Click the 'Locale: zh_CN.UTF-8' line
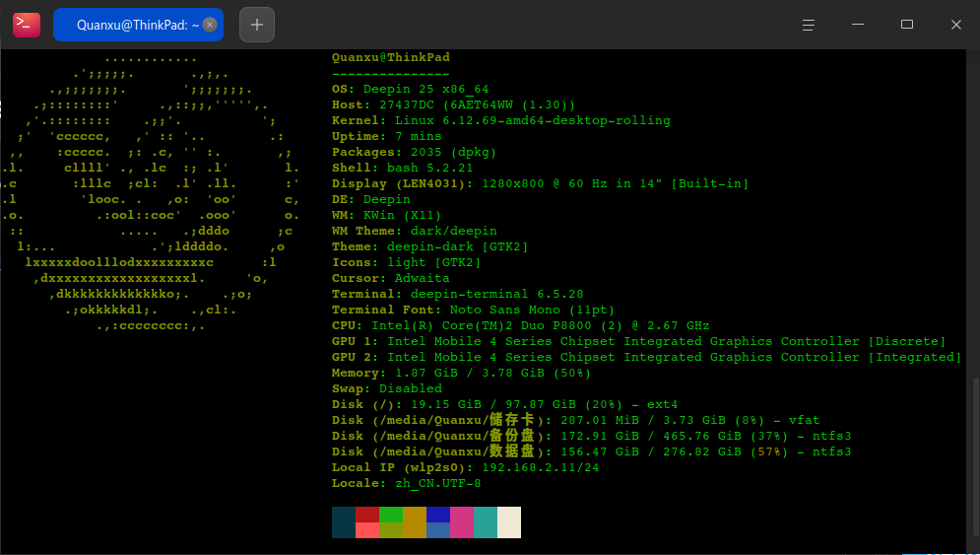The width and height of the screenshot is (980, 555). tap(406, 483)
